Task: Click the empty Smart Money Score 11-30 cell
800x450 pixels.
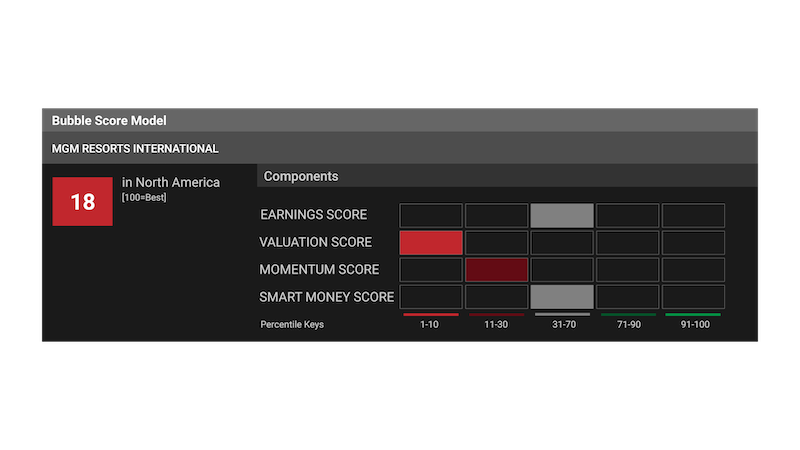Action: coord(496,297)
